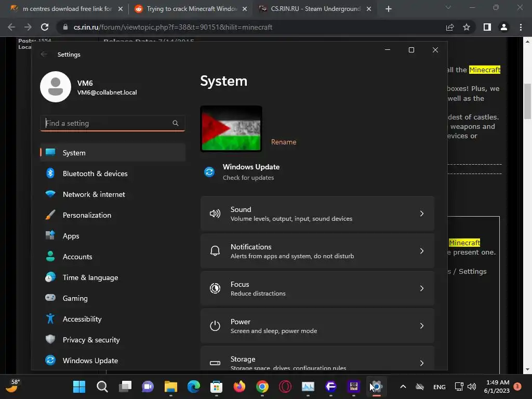532x399 pixels.
Task: Click the Rename link for the PC
Action: coord(284,142)
